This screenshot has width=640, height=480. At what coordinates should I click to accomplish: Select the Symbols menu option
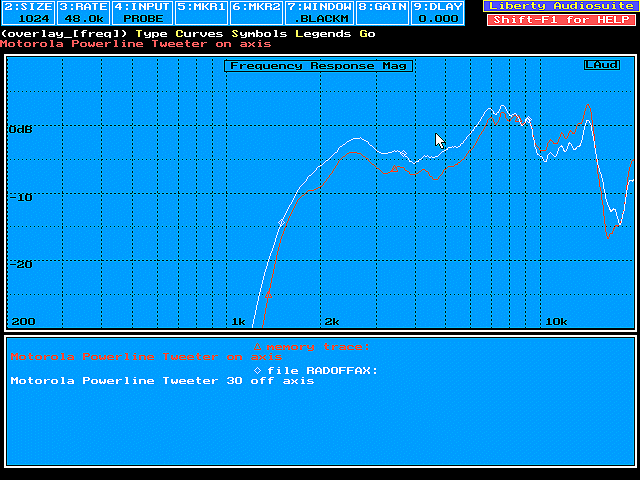(x=259, y=34)
